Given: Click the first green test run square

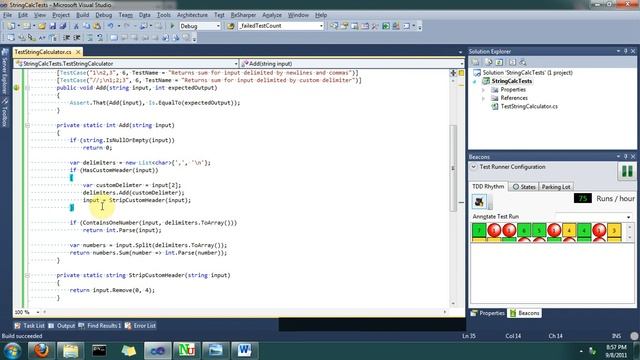Looking at the screenshot, I should coord(479,231).
